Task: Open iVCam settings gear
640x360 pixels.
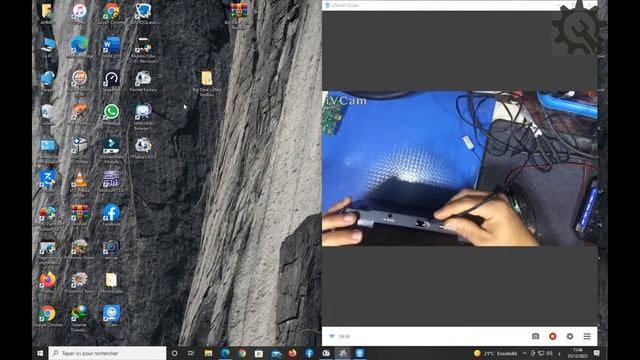Action: (570, 336)
